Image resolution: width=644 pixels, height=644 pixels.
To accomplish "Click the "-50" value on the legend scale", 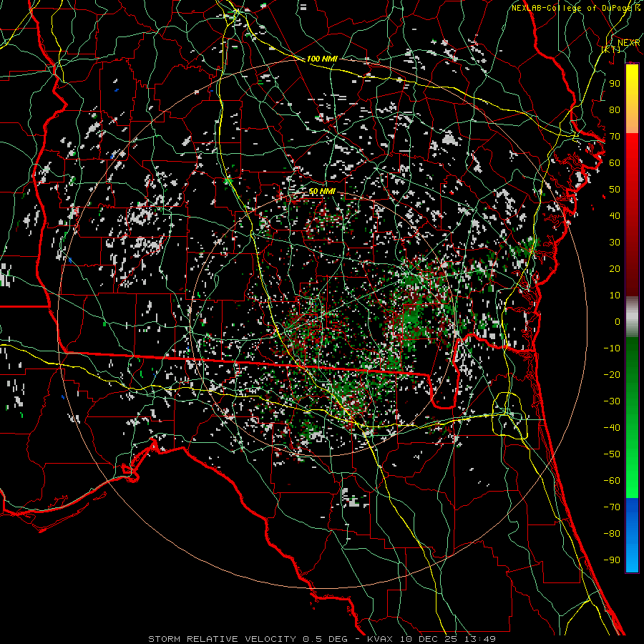I will click(612, 454).
